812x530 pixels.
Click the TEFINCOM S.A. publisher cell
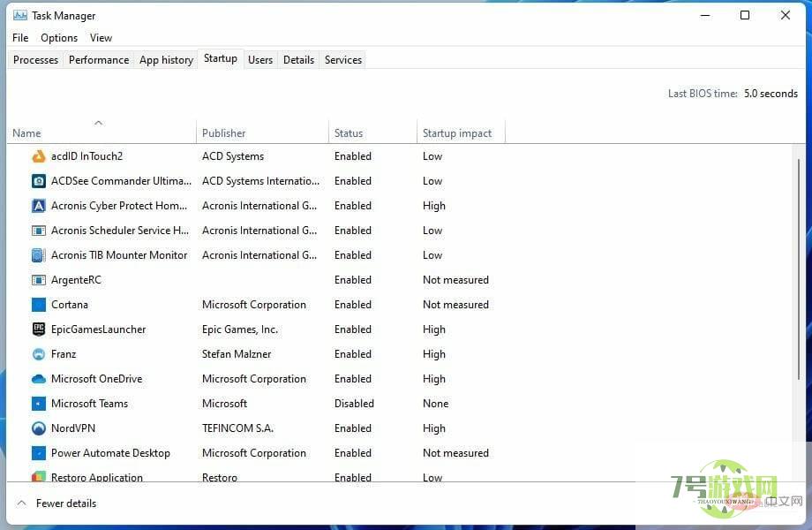coord(237,428)
